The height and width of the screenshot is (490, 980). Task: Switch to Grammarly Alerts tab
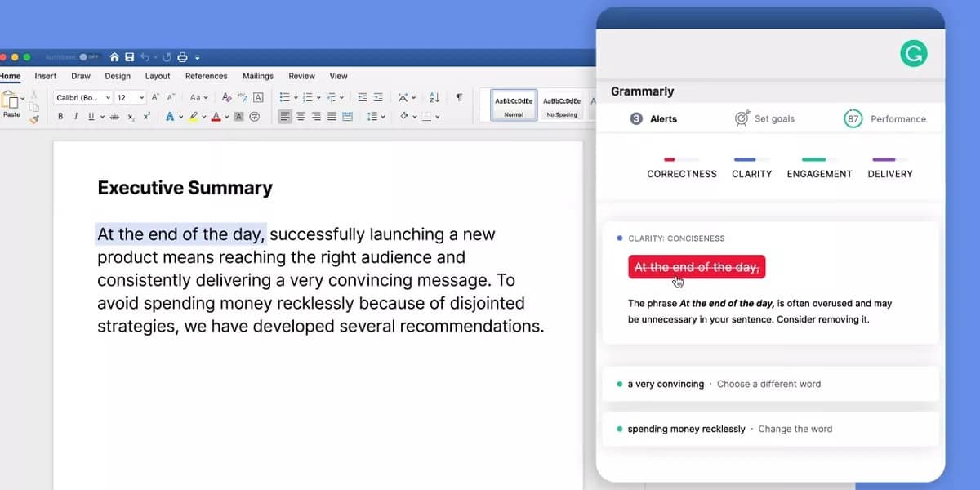654,118
